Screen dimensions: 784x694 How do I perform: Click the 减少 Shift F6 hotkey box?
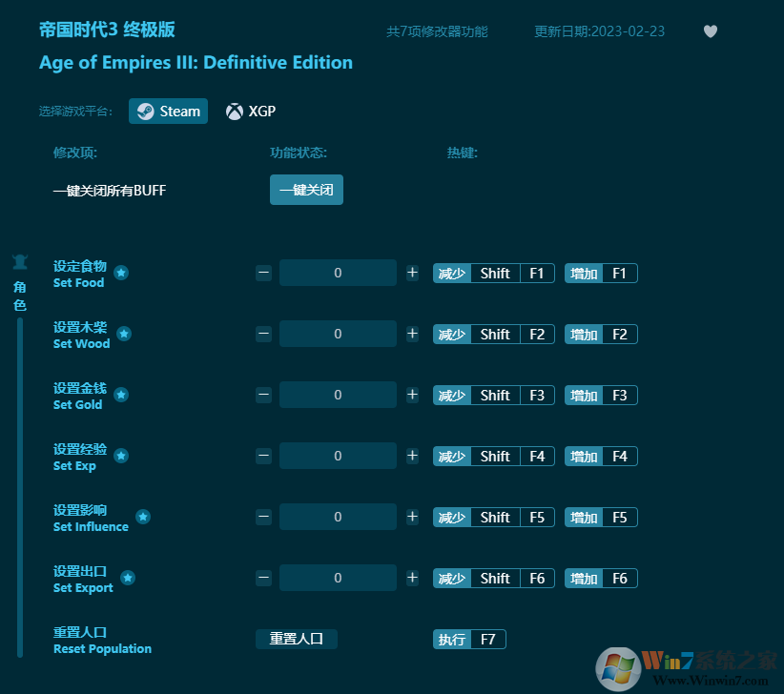point(494,578)
